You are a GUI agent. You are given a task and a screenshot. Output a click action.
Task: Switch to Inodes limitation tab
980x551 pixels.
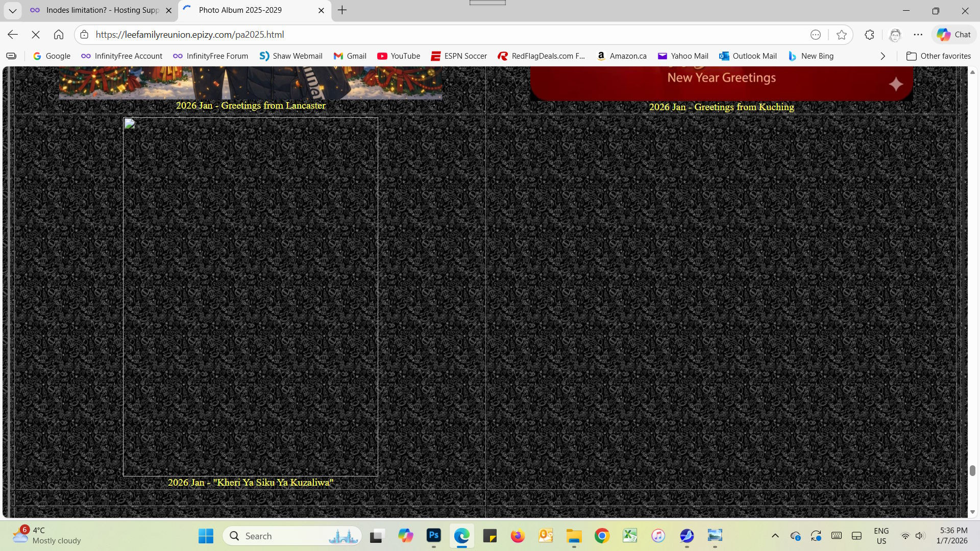(x=102, y=10)
